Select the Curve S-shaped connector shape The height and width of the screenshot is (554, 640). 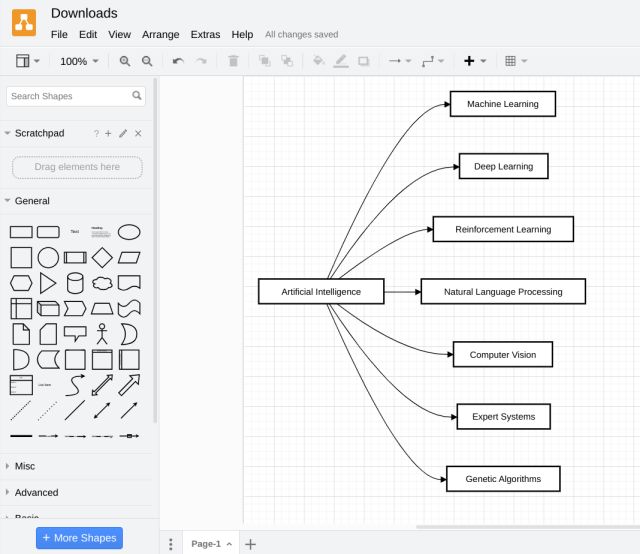75,385
